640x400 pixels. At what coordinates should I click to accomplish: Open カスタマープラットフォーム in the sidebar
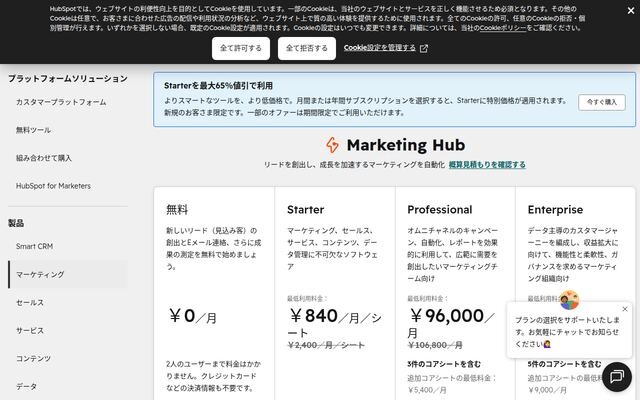(x=61, y=102)
